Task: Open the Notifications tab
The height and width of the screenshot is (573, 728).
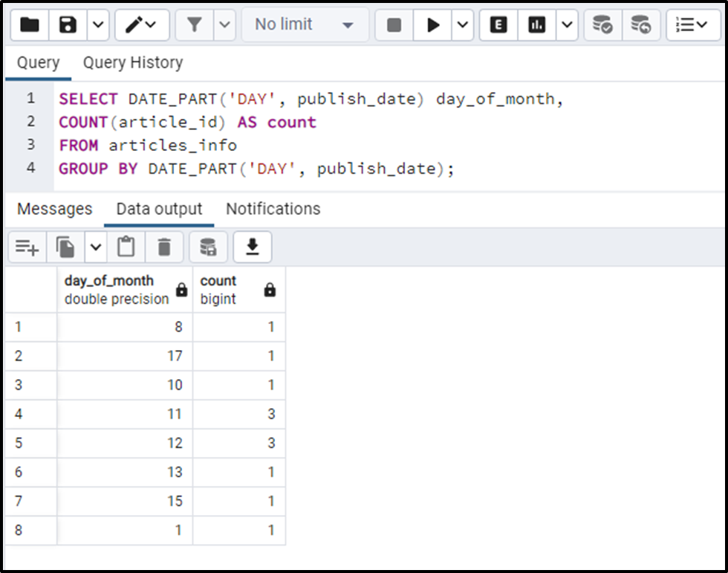Action: tap(273, 209)
